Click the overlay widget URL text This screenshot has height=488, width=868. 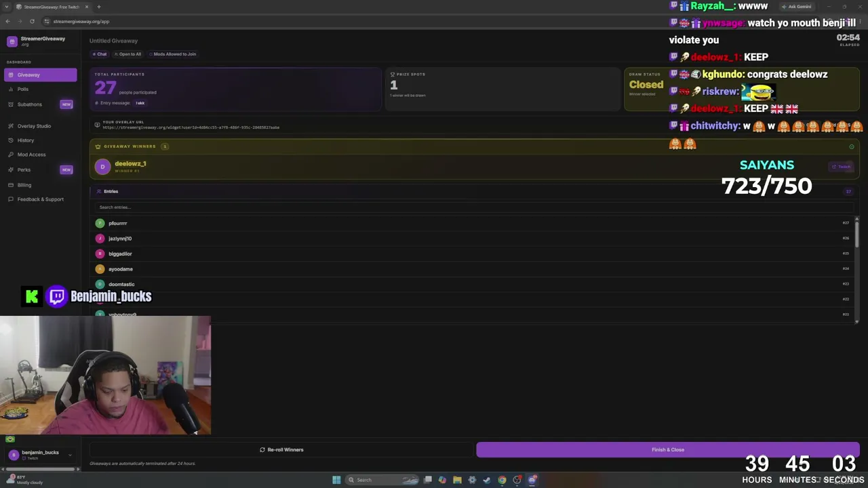[x=191, y=127]
